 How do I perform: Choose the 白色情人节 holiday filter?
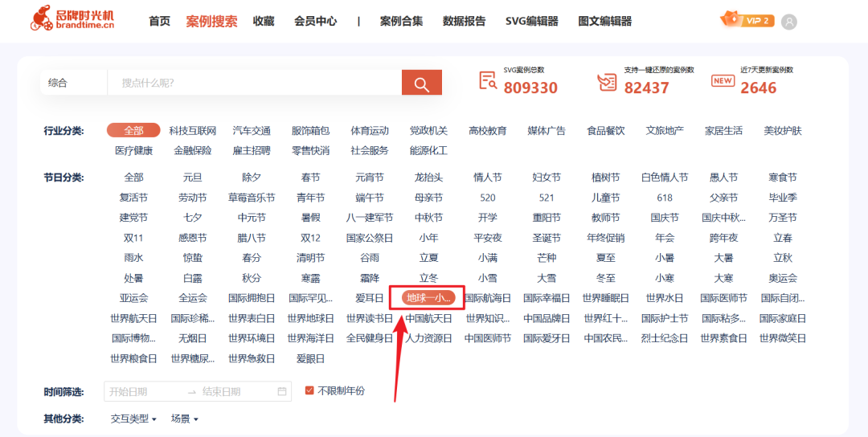pos(665,178)
